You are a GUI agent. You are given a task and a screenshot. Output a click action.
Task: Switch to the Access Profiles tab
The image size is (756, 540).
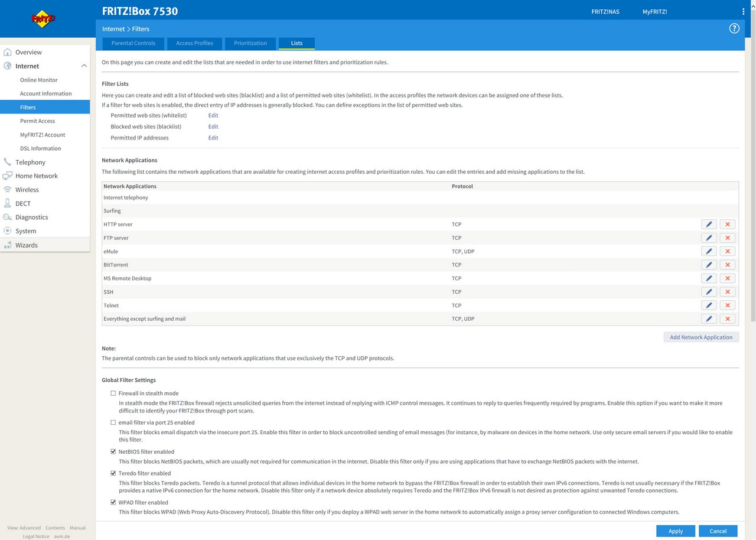click(194, 43)
